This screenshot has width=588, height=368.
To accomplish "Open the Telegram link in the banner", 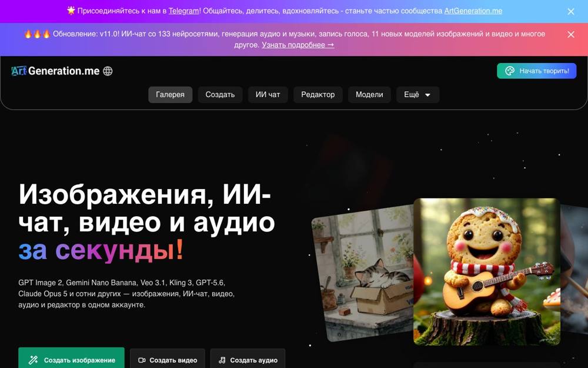I will point(183,11).
